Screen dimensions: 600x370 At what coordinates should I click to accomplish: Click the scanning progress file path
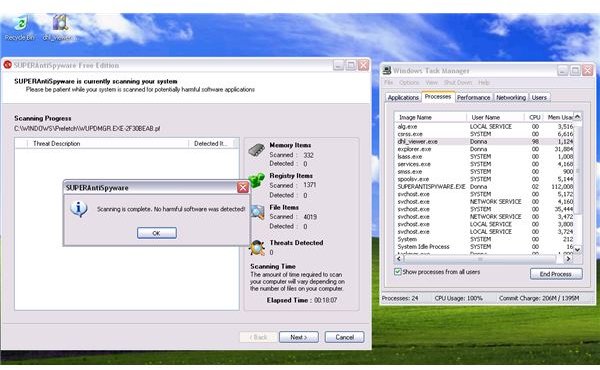click(x=87, y=129)
